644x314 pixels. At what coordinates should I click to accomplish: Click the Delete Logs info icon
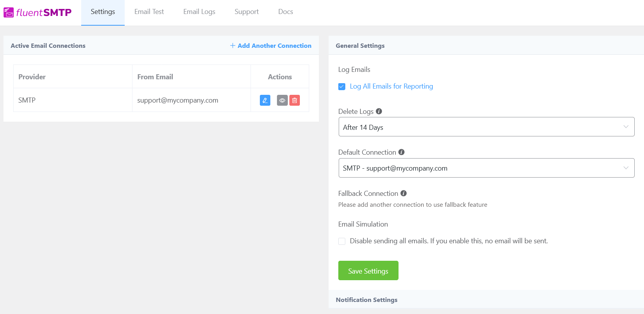tap(379, 111)
